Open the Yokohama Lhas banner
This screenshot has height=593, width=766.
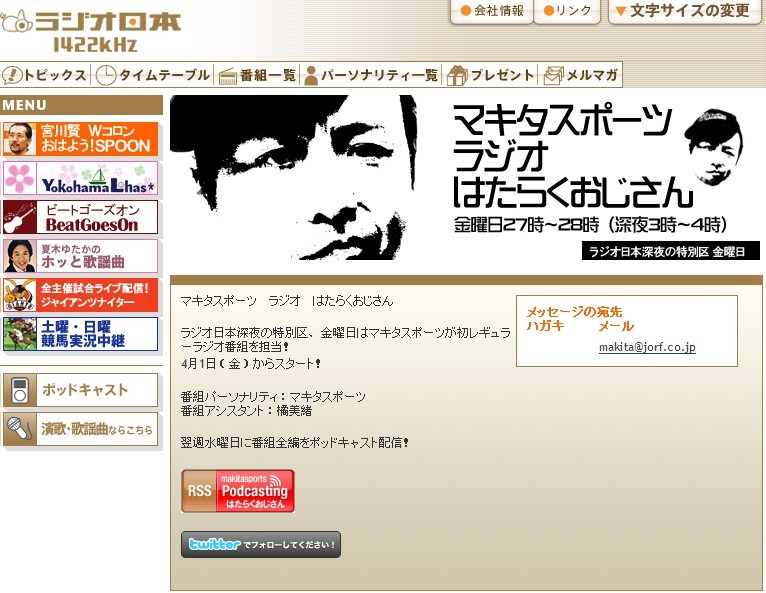[x=81, y=178]
